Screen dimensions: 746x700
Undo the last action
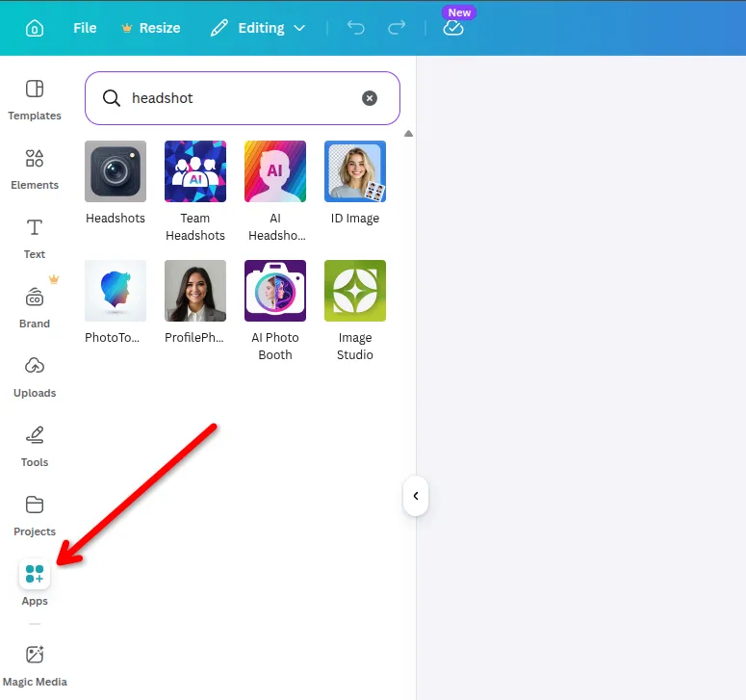tap(356, 28)
